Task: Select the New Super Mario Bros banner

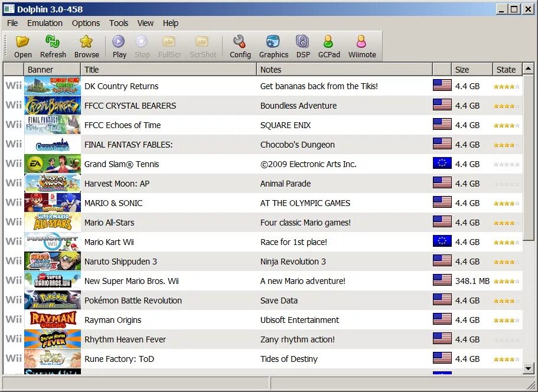Action: (53, 280)
